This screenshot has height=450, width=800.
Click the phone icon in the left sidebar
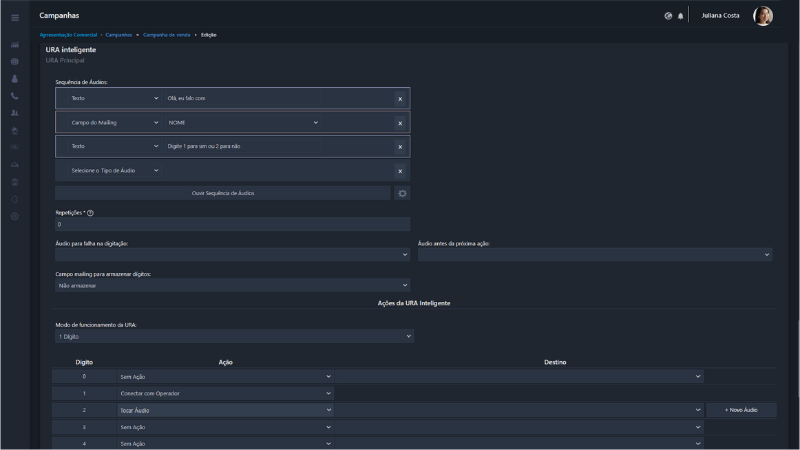point(15,96)
